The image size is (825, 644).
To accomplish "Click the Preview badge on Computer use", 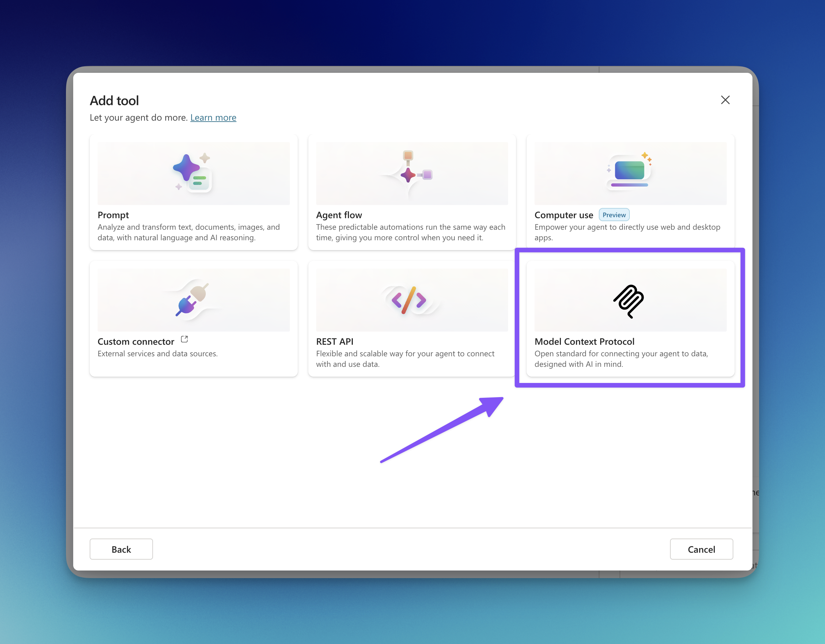I will click(614, 215).
